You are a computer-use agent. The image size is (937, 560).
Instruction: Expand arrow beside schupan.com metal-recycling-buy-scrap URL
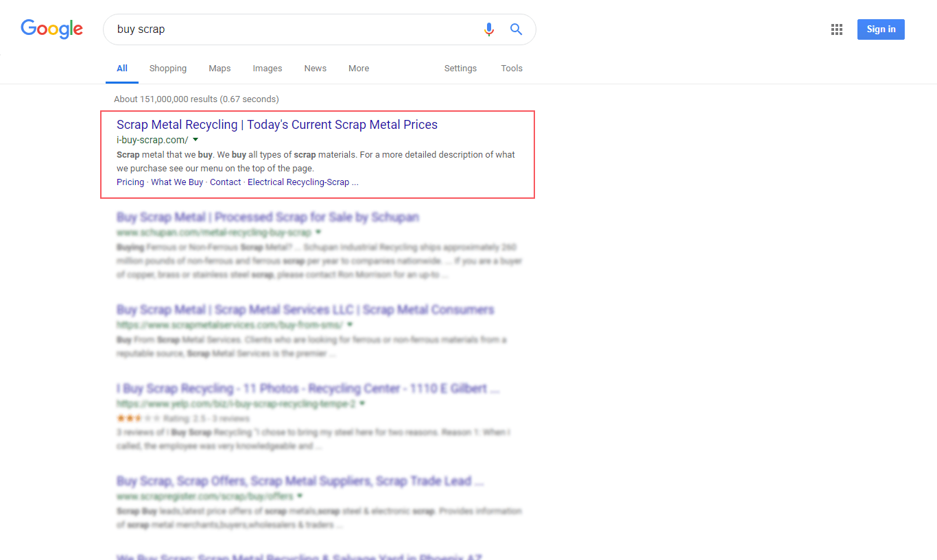coord(318,232)
